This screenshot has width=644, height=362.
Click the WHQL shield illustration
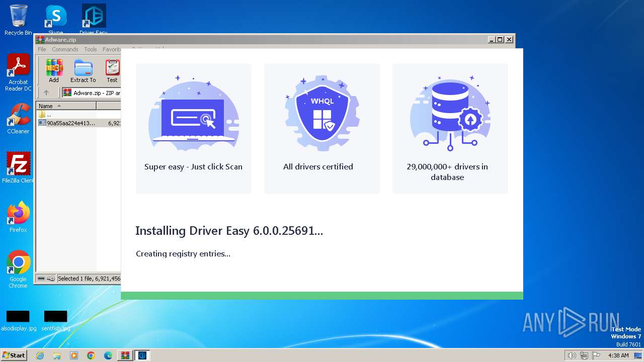click(322, 113)
